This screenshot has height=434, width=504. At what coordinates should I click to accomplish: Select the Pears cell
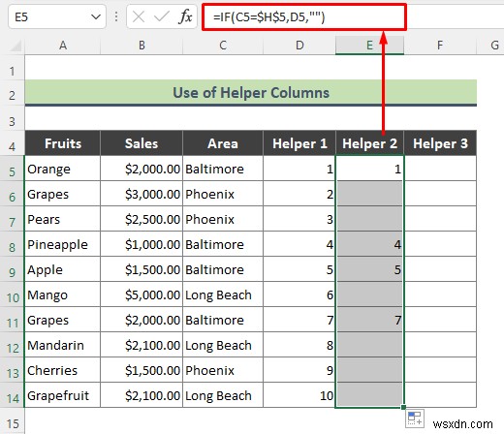pos(63,219)
